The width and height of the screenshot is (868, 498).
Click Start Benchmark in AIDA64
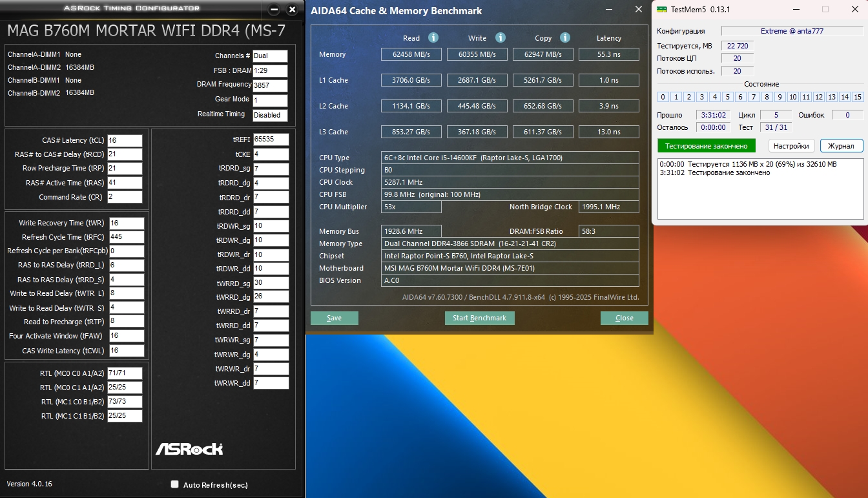tap(480, 318)
